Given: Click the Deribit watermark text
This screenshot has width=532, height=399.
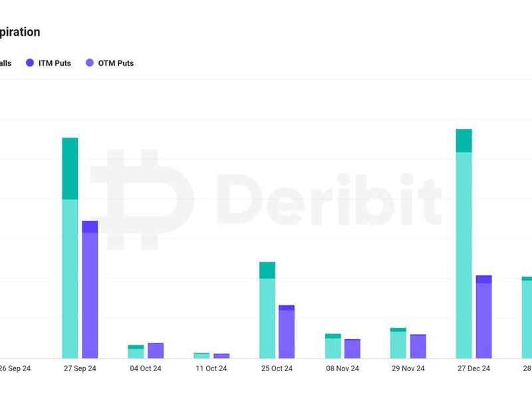Looking at the screenshot, I should click(329, 198).
